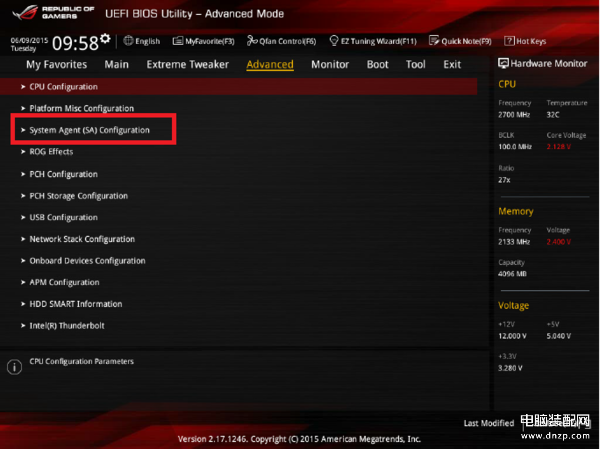This screenshot has height=449, width=600.
Task: Open PCH Configuration submenu
Action: point(64,174)
